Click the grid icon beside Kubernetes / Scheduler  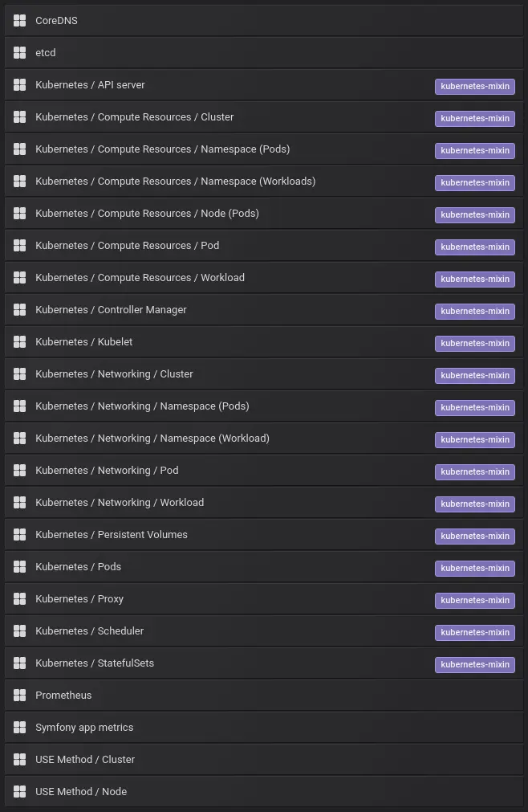coord(19,630)
